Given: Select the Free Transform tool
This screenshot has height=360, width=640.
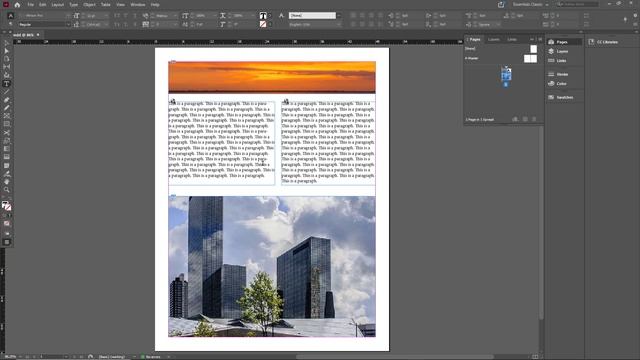Looking at the screenshot, I should click(x=7, y=141).
